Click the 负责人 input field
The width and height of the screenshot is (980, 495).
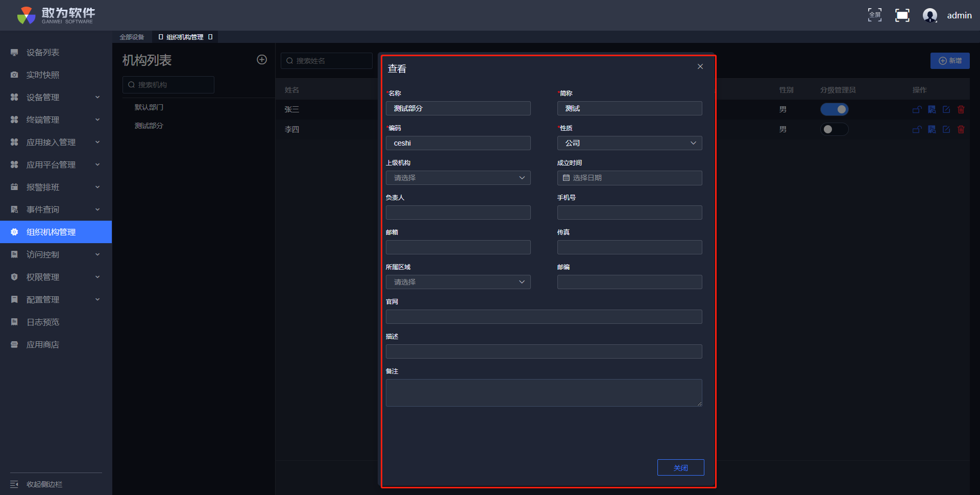[458, 213]
